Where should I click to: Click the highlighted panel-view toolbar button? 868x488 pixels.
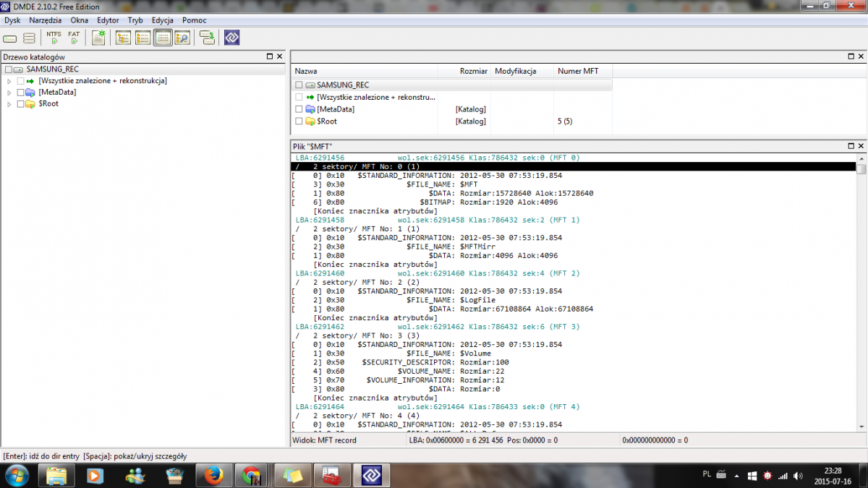(x=163, y=38)
